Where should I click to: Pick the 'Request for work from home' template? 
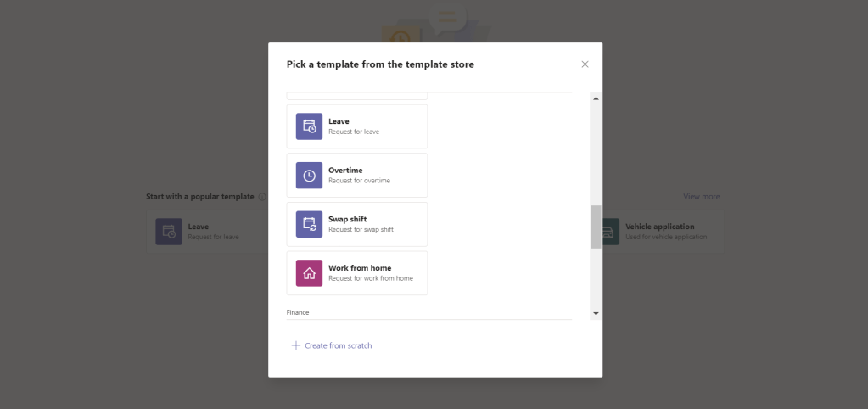click(357, 273)
